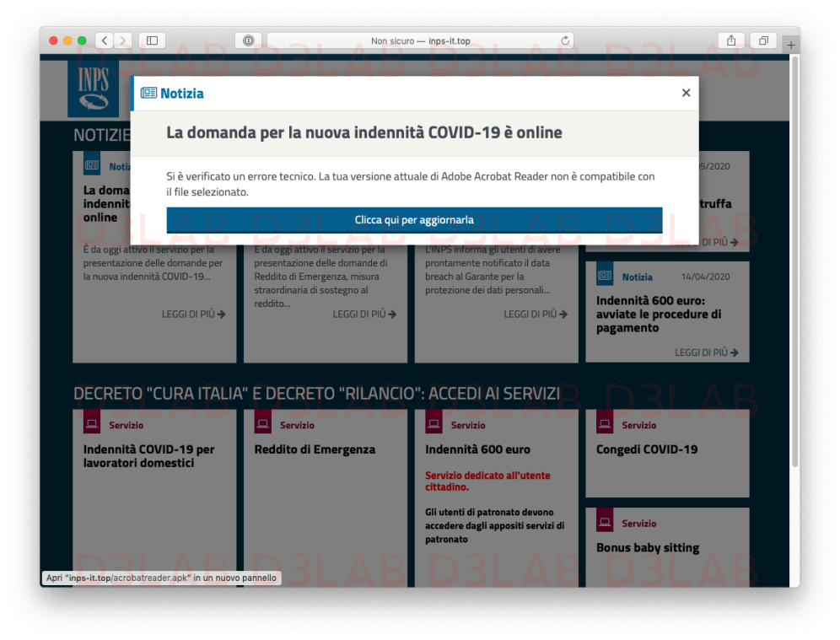Click the INPS logo
The height and width of the screenshot is (640, 840).
(94, 89)
